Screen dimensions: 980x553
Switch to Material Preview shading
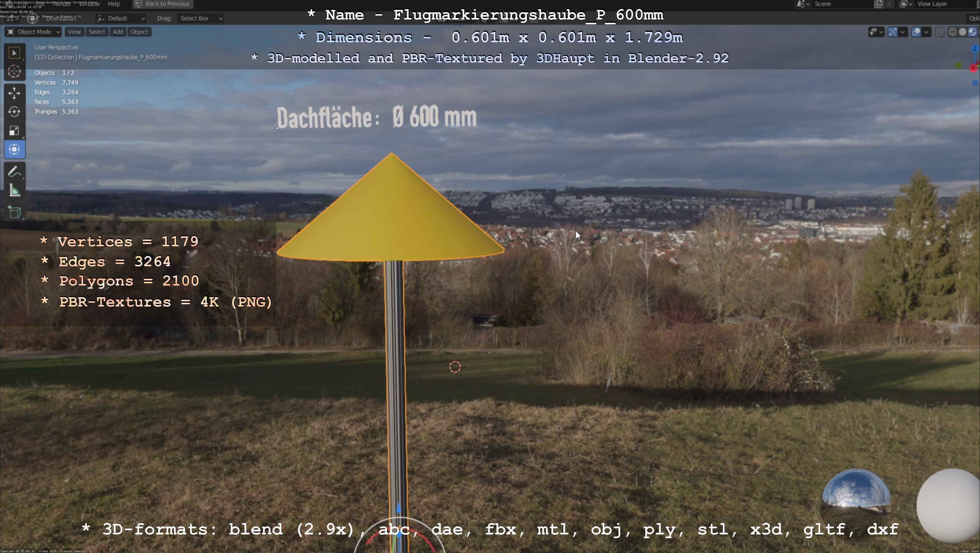point(972,32)
